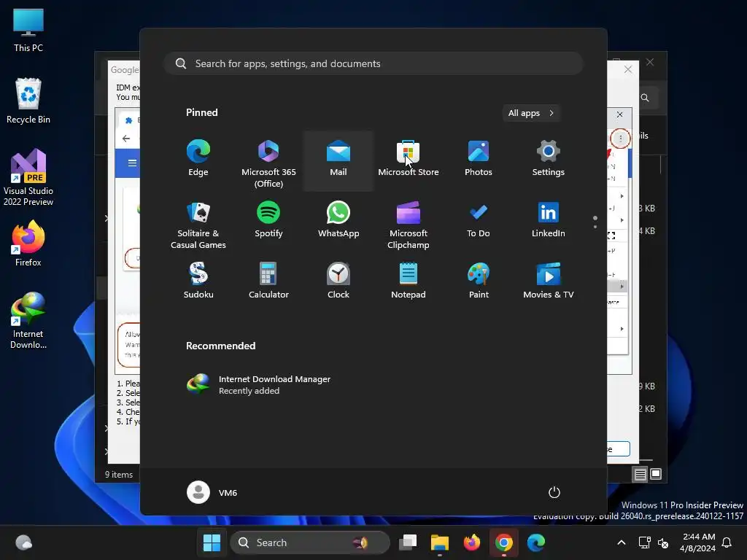747x560 pixels.
Task: Launch the Photos app
Action: tap(479, 159)
